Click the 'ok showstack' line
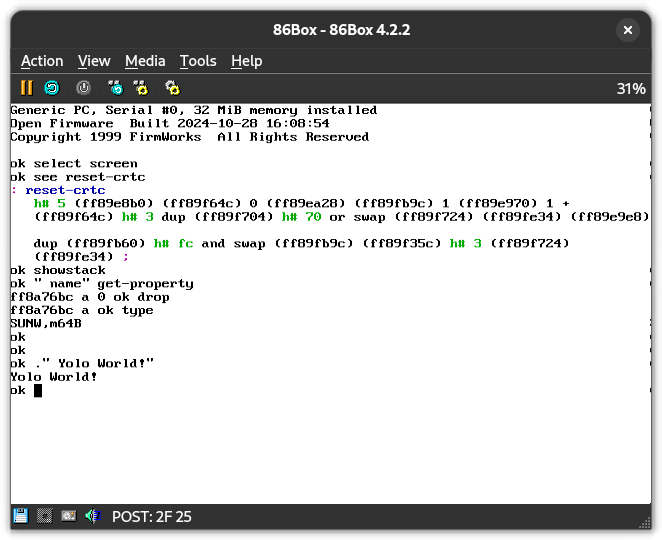Screen dimensions: 662x540 tap(58, 270)
